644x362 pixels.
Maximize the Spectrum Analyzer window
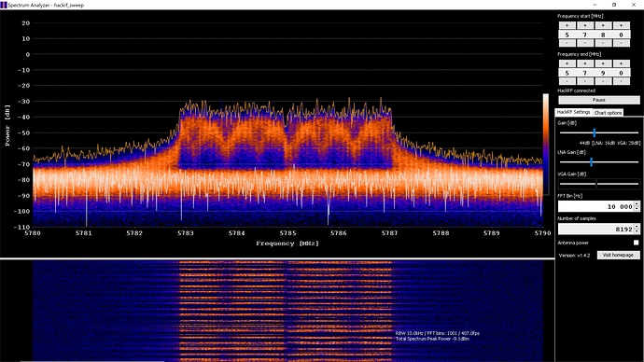click(x=614, y=5)
